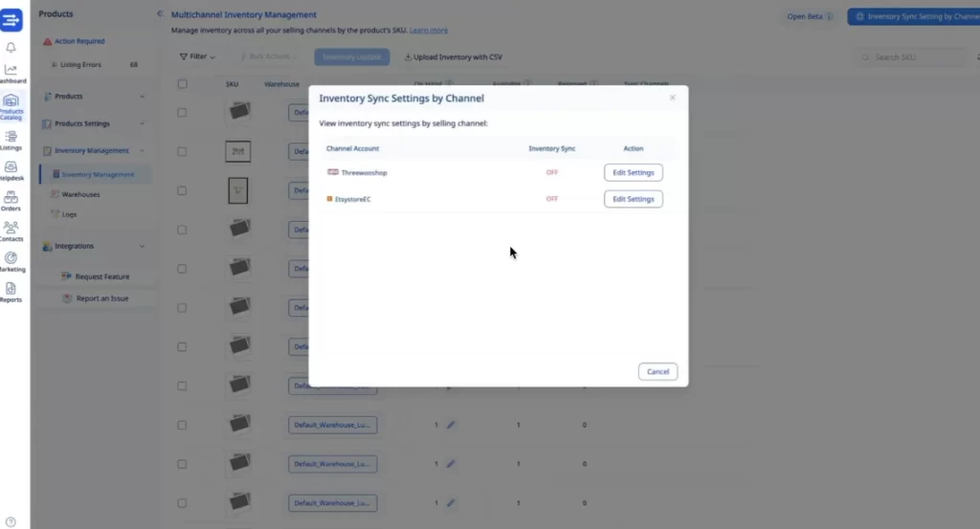Tick the second-to-last row checkbox
This screenshot has width=980, height=529.
(x=182, y=464)
